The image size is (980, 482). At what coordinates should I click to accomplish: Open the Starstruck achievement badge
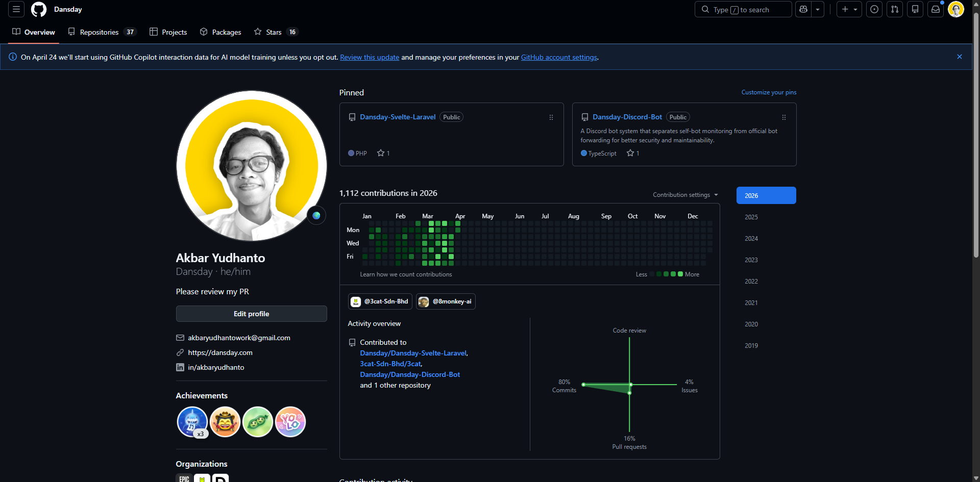pos(225,422)
